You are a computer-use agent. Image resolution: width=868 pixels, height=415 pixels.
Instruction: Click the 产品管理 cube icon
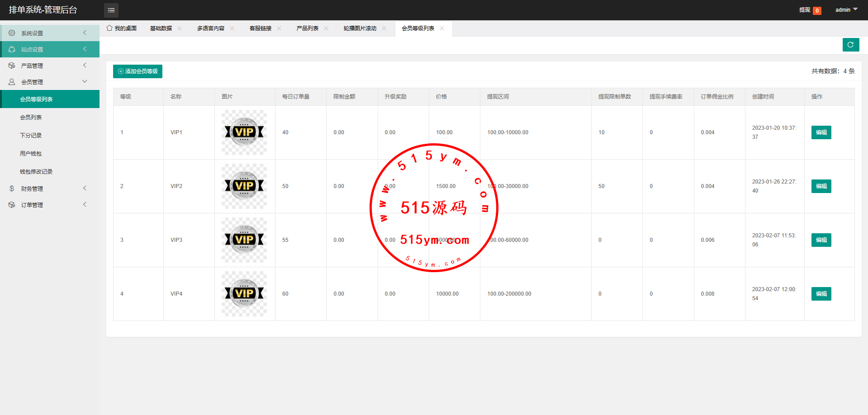point(12,66)
